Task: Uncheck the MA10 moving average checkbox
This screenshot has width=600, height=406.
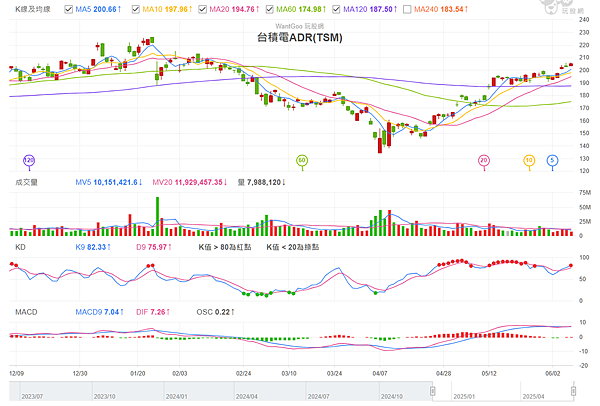Action: [135, 9]
